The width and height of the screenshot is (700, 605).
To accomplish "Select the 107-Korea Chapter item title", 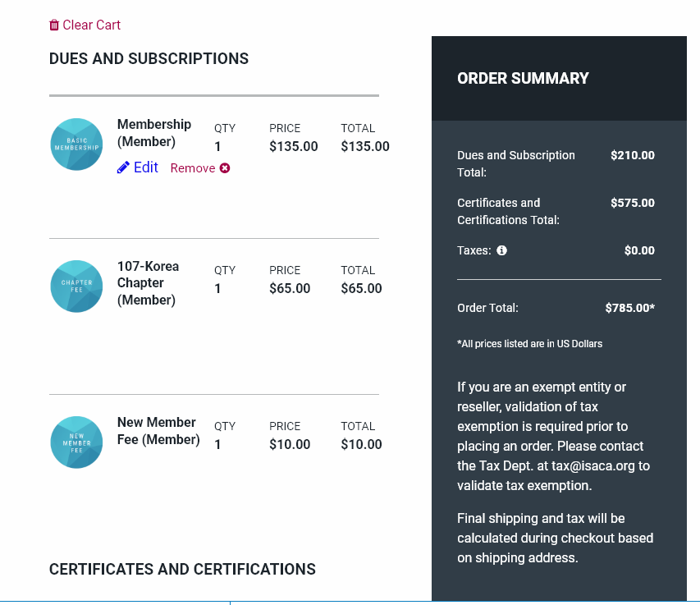I will click(x=148, y=283).
